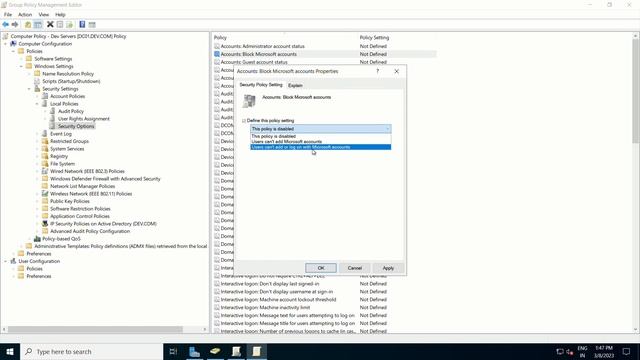Viewport: 640px width, 360px height.
Task: Select Event Log tree item
Action: pyautogui.click(x=60, y=134)
